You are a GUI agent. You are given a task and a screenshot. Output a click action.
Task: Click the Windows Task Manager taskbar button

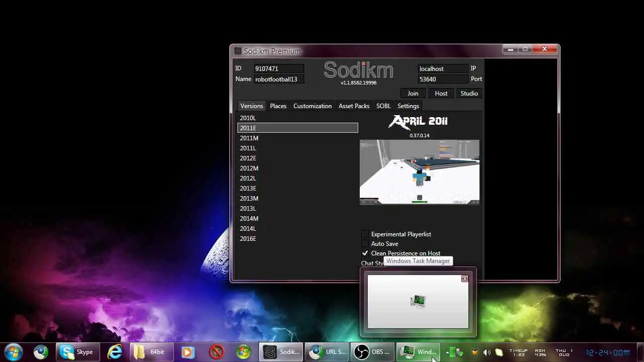click(419, 352)
